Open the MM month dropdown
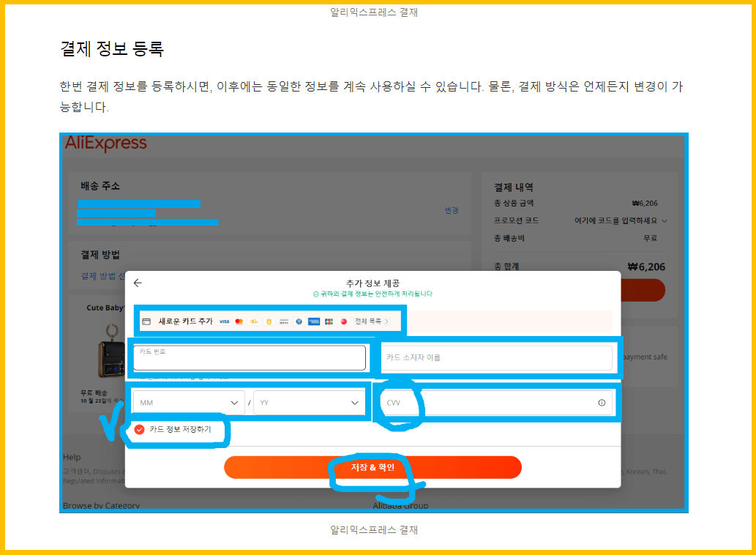Image resolution: width=756 pixels, height=555 pixels. [x=188, y=401]
